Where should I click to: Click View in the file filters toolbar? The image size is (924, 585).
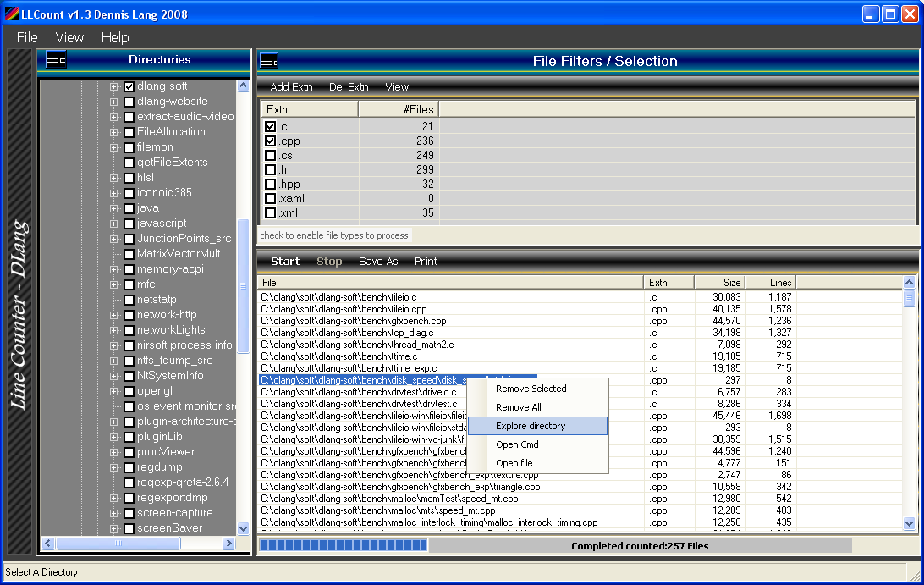coord(397,86)
